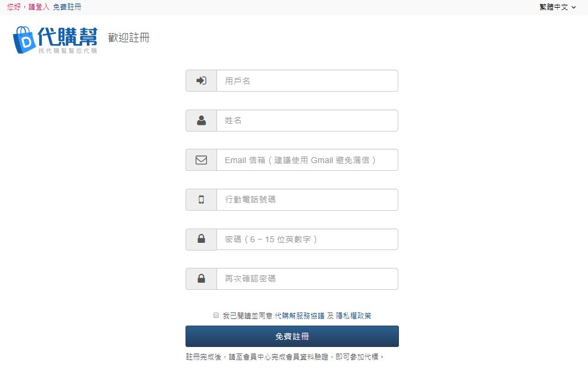Click the padlock icon beside confirm password

click(201, 279)
